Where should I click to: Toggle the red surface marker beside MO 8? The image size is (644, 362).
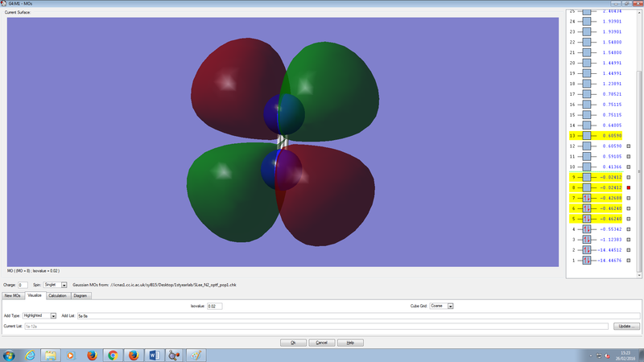pyautogui.click(x=629, y=187)
